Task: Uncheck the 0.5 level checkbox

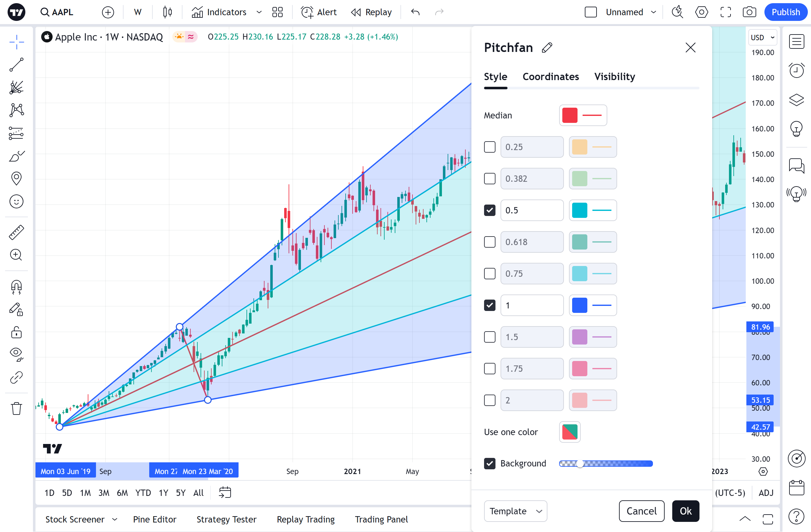Action: click(x=490, y=211)
